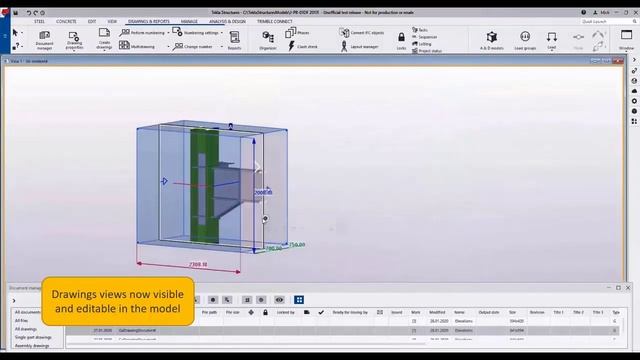Select Single part drawings category
Screen dimensions: 640x360
[x=33, y=337]
